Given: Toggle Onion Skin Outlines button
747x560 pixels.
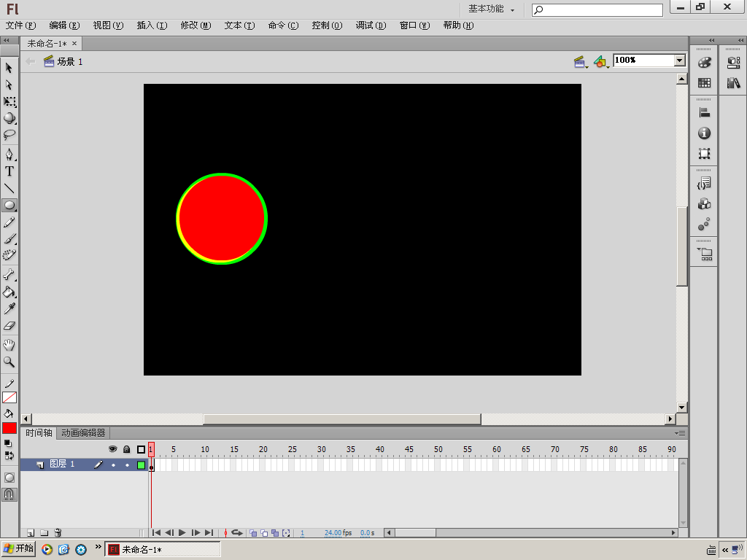Looking at the screenshot, I should click(x=264, y=533).
